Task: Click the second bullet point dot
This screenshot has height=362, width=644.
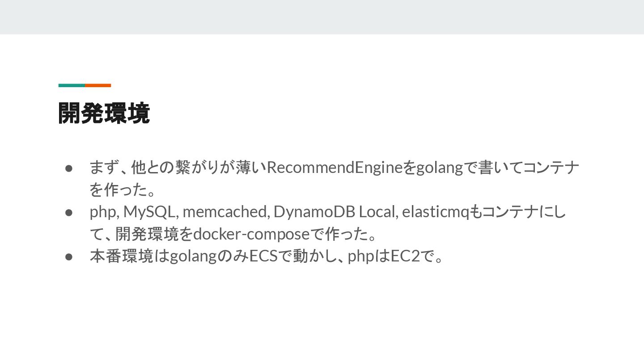Action: (x=69, y=212)
